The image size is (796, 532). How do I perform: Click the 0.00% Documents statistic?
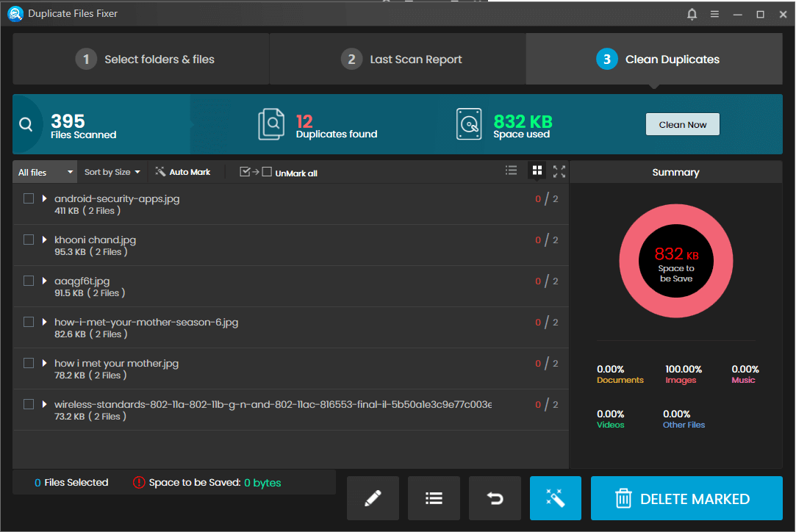coord(620,374)
